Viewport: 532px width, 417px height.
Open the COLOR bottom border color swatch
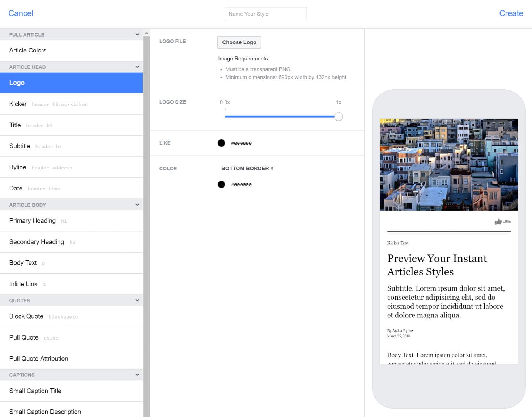coord(221,184)
